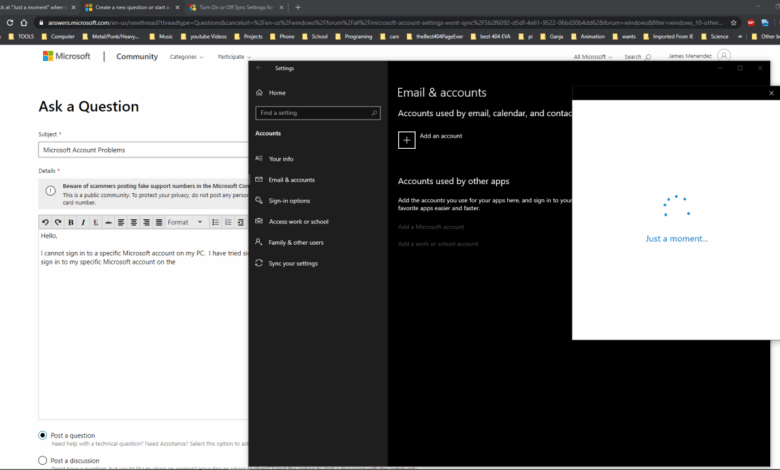
Task: Open the Animation bookmark folder
Action: (588, 36)
